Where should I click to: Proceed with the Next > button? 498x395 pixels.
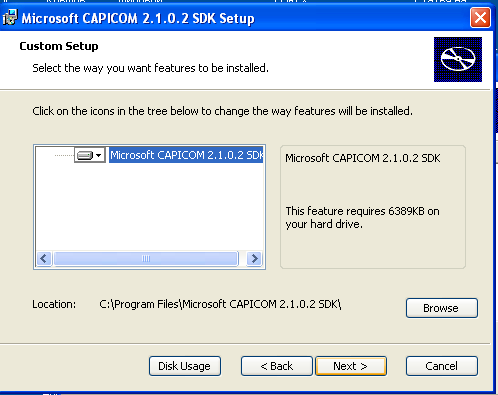pos(351,366)
